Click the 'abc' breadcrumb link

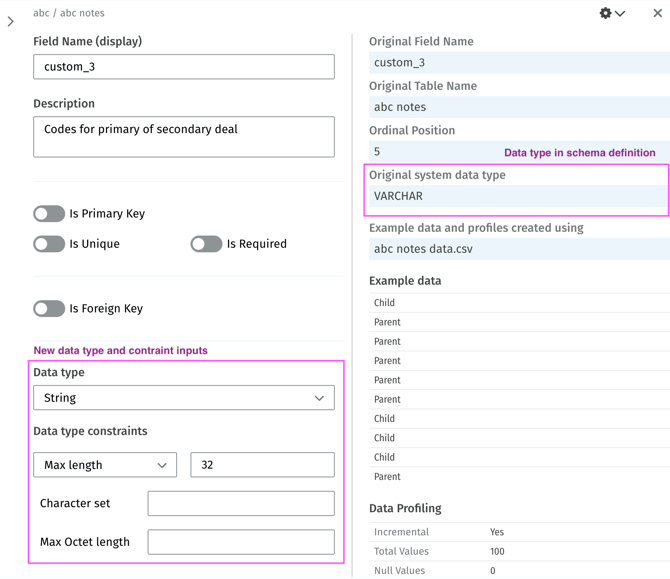pyautogui.click(x=41, y=13)
